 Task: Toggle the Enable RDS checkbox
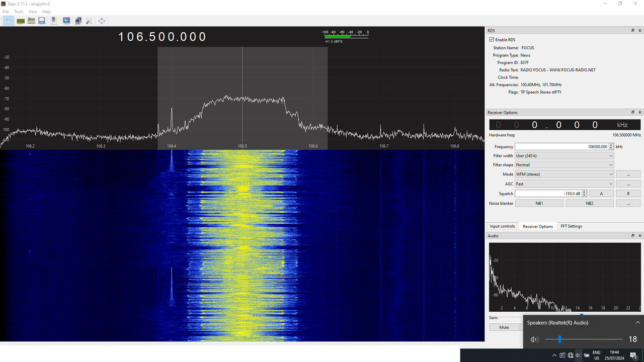(492, 40)
